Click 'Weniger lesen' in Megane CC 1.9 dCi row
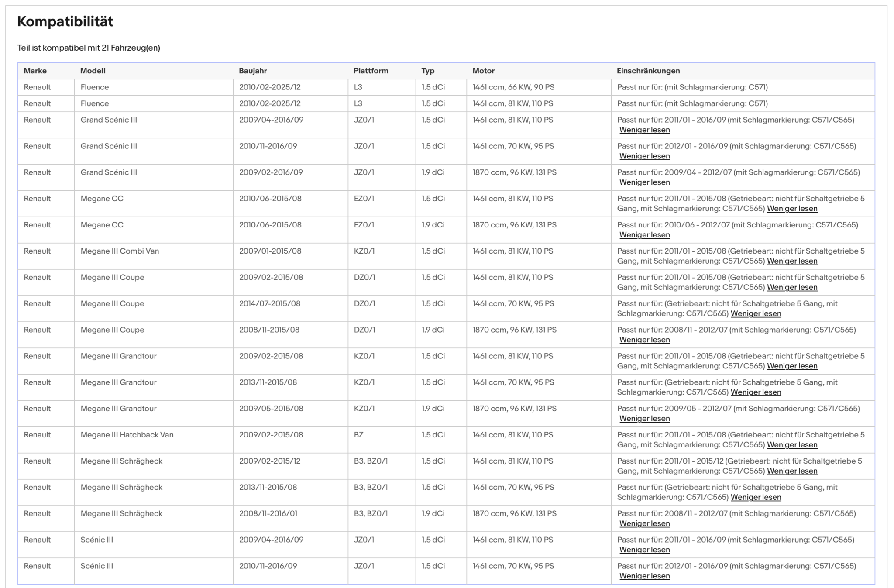Image resolution: width=894 pixels, height=588 pixels. coord(644,235)
